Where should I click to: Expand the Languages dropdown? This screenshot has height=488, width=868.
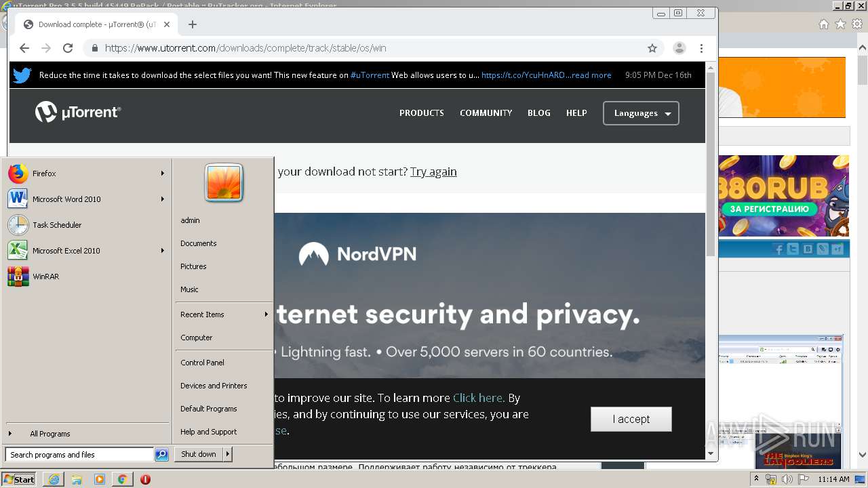(641, 113)
